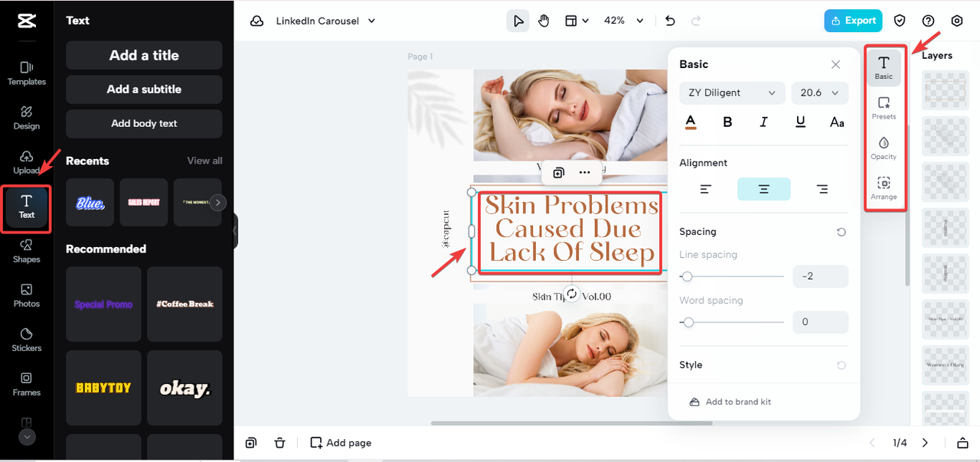Apply the BABYTOY text preset
The image size is (980, 462).
coord(103,388)
